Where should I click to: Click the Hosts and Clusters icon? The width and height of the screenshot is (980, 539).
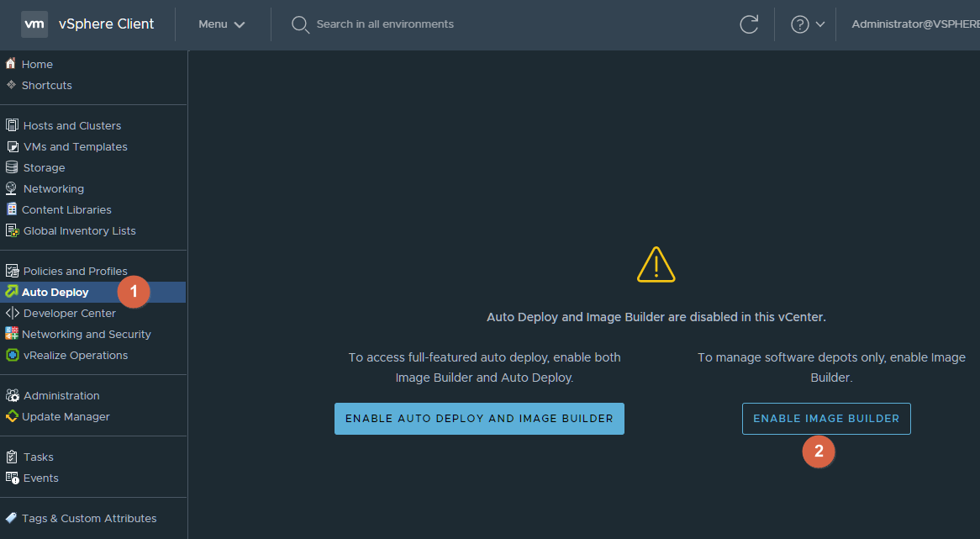tap(12, 125)
